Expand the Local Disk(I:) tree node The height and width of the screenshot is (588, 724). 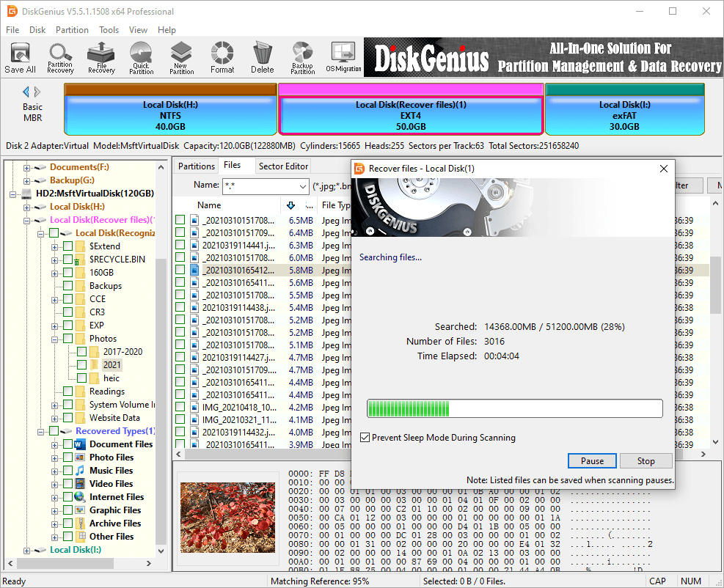(x=27, y=550)
